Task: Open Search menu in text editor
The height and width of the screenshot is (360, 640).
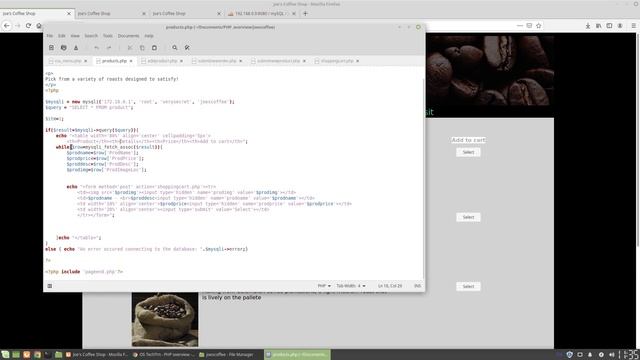Action: (x=91, y=36)
